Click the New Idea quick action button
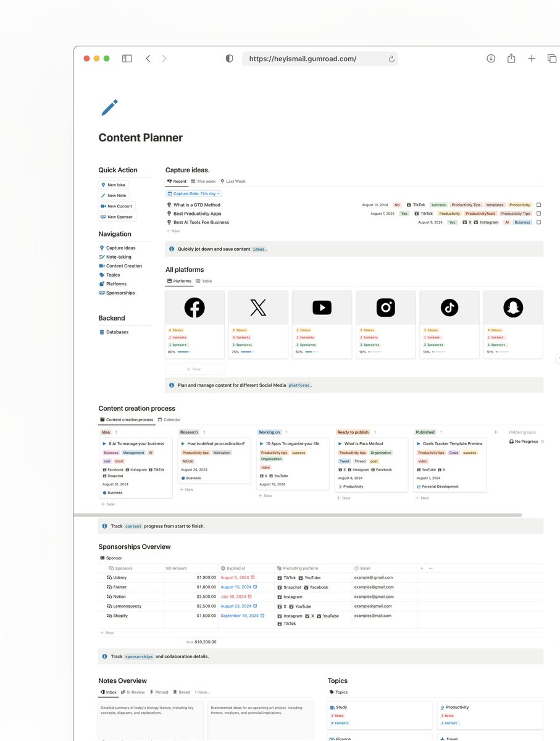 point(114,185)
